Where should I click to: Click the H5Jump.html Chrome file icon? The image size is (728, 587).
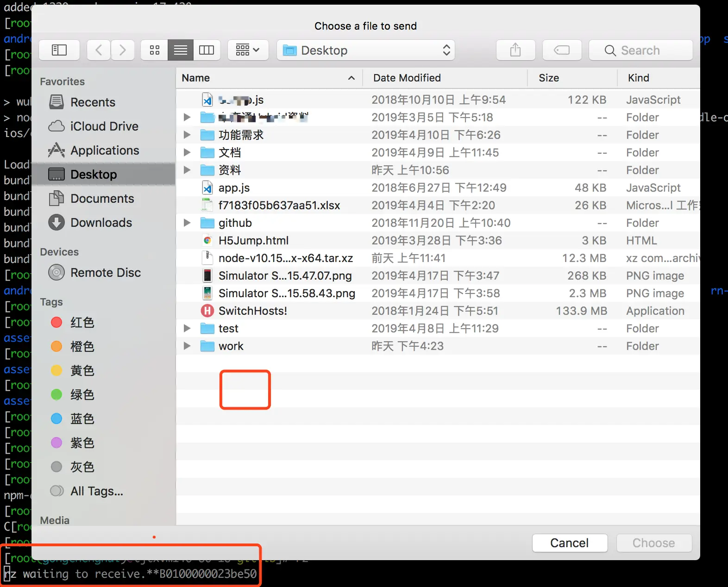207,241
